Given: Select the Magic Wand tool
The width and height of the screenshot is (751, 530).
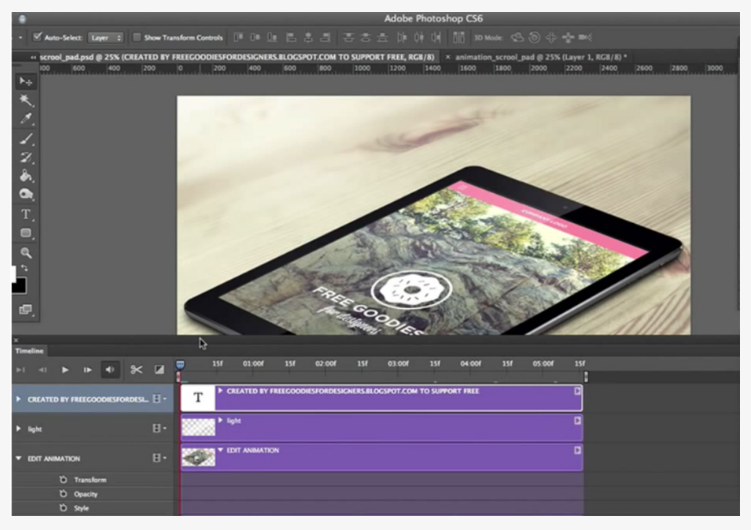Looking at the screenshot, I should (26, 100).
